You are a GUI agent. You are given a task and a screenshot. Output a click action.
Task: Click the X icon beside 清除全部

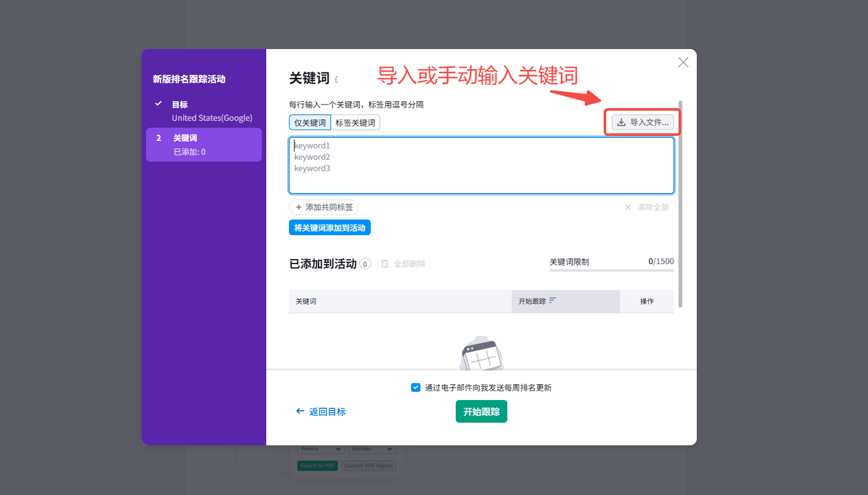pos(628,207)
